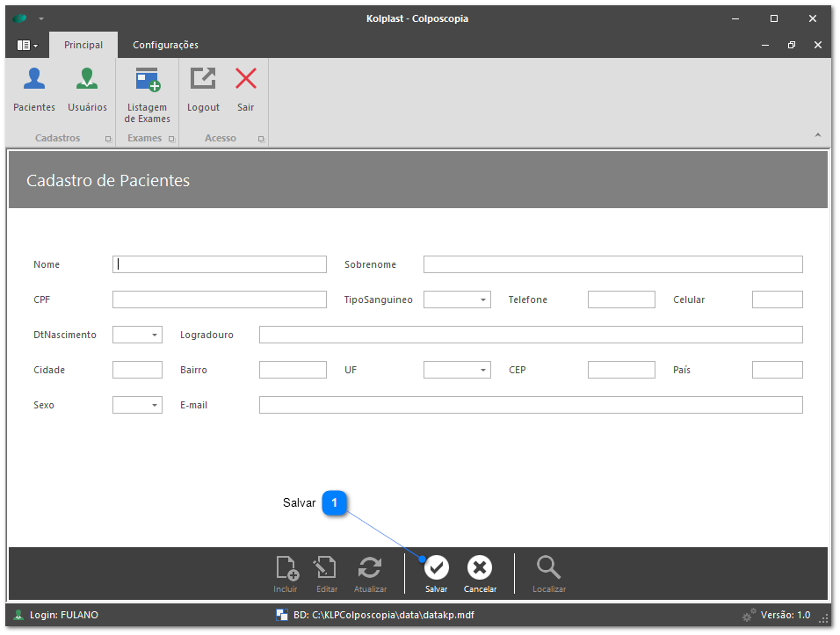Click the database icon in the status bar
Image resolution: width=840 pixels, height=635 pixels.
(282, 615)
